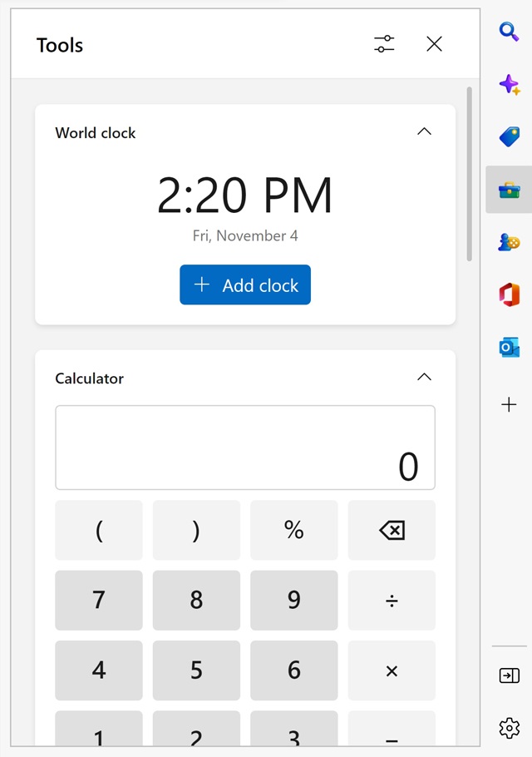Add a new sidebar item with the plus icon
Image resolution: width=532 pixels, height=757 pixels.
click(x=509, y=404)
